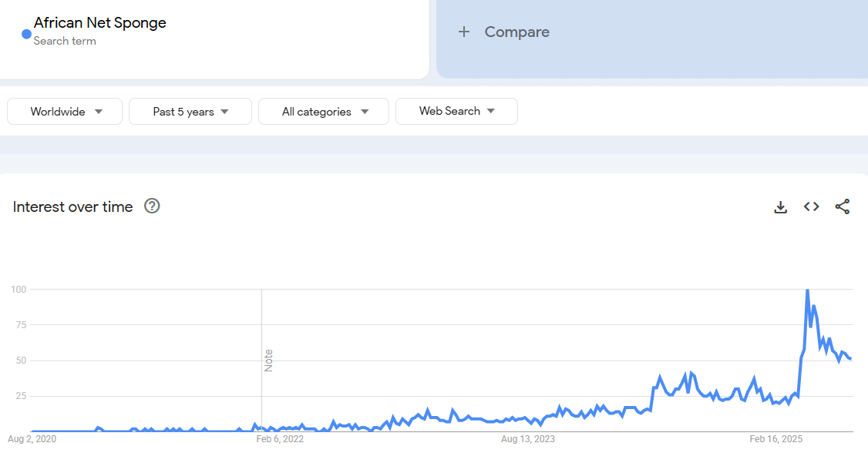868x463 pixels.
Task: Click the 50 value on the y-axis
Action: 20,361
